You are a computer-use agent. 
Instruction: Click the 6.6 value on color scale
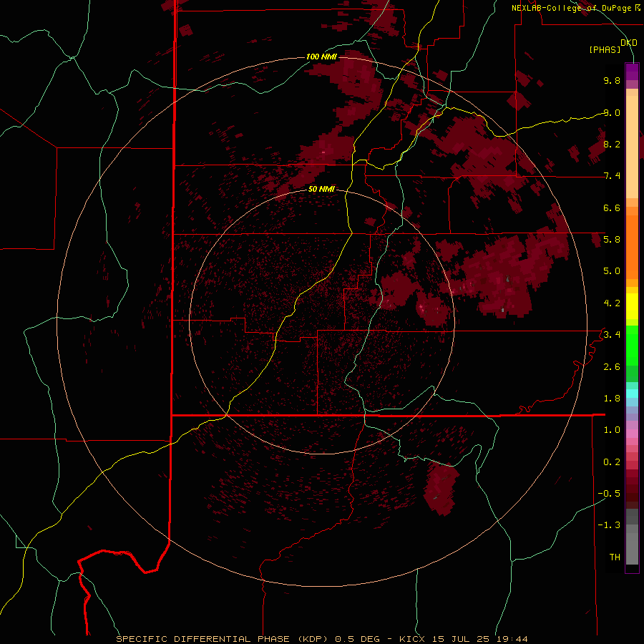point(612,208)
